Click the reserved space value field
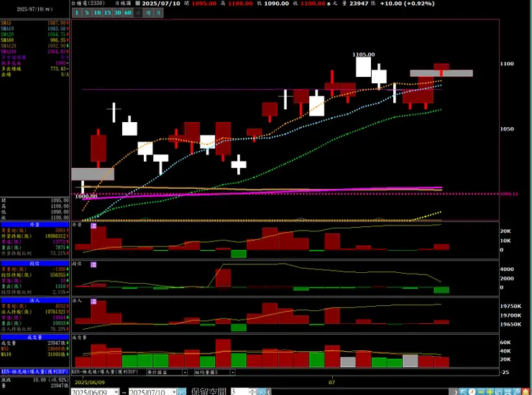This screenshot has width=532, height=395. click(239, 392)
